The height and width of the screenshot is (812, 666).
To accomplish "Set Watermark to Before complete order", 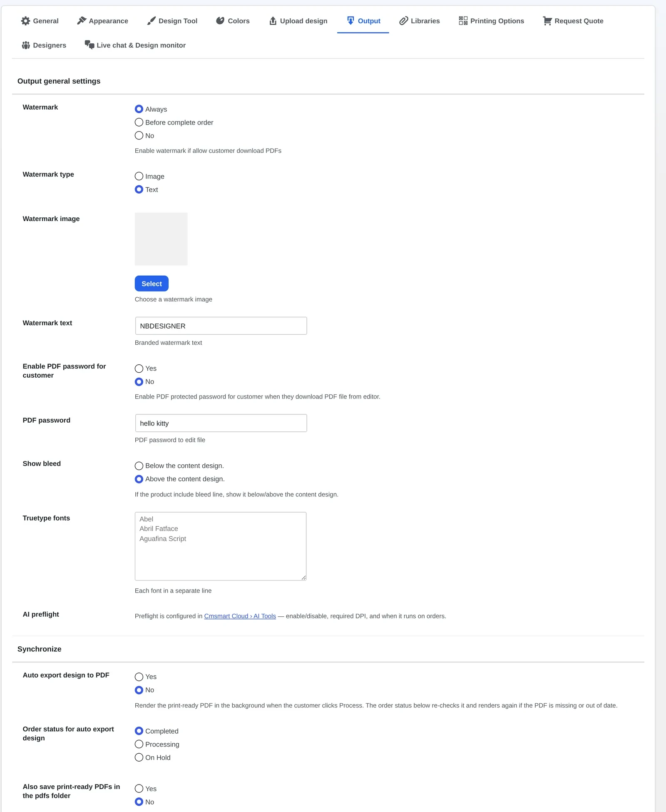I will 139,122.
